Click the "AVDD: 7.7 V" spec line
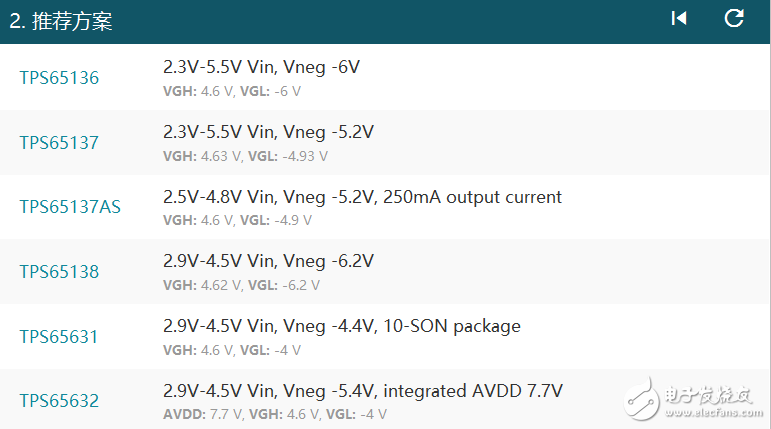Viewport: 771px width, 429px height. 196,414
